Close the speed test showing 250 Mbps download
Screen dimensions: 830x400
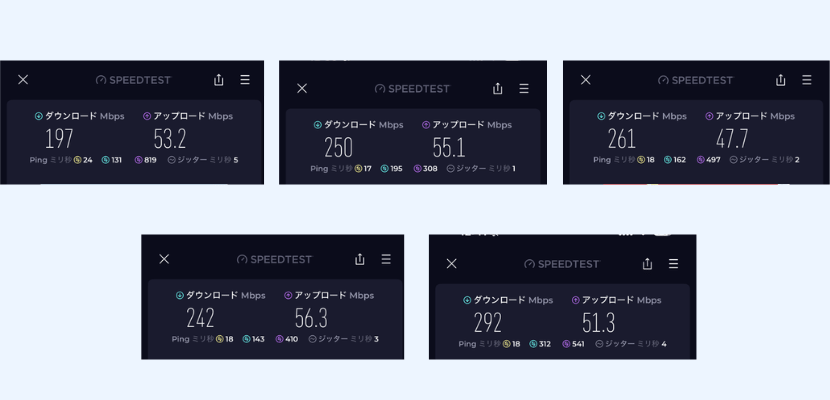pyautogui.click(x=302, y=88)
